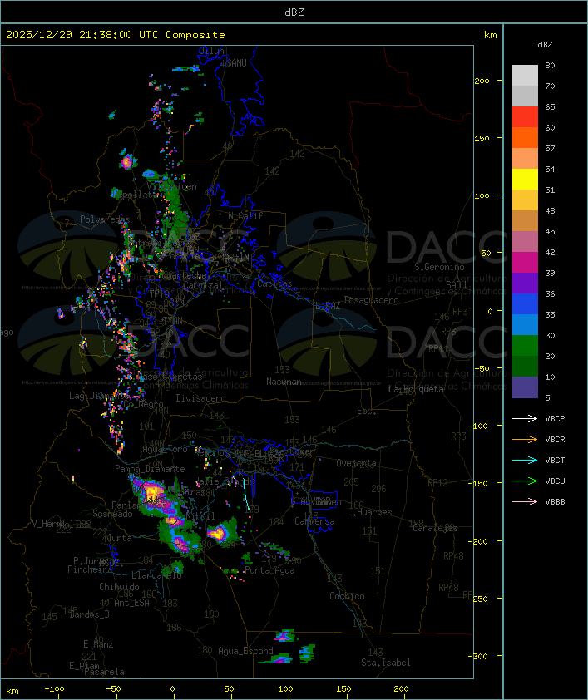Screen dimensions: 588x700
Task: Click the N_Calif map label
Action: tap(245, 215)
